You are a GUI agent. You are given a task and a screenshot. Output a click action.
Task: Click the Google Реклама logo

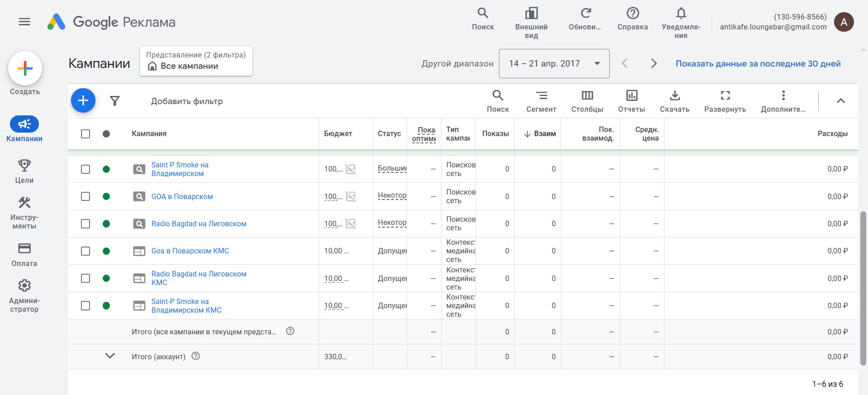[111, 22]
